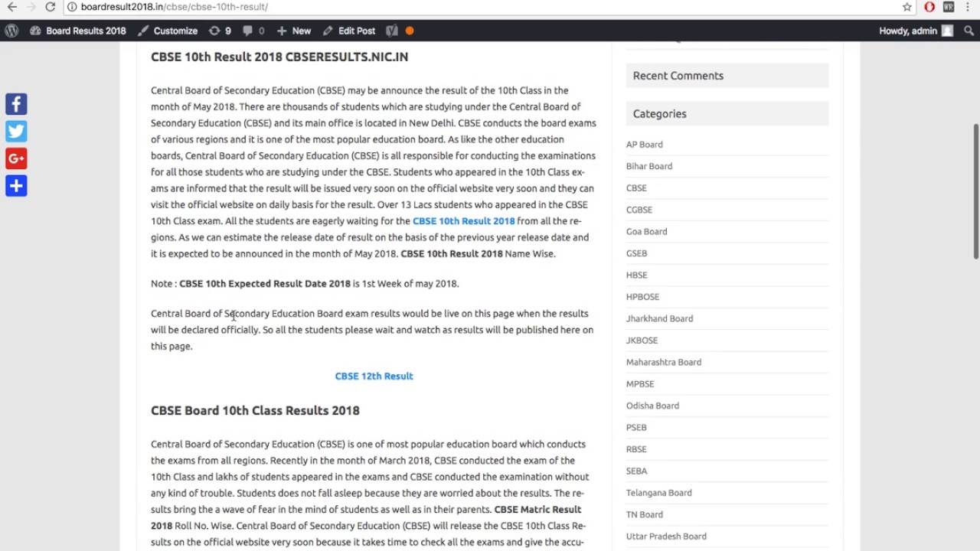
Task: Share the page on Facebook
Action: pos(16,104)
